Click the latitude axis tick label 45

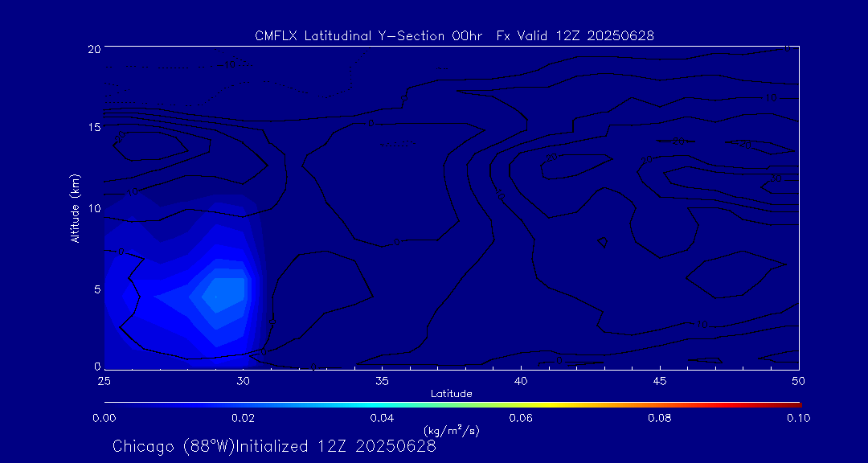[x=660, y=381]
